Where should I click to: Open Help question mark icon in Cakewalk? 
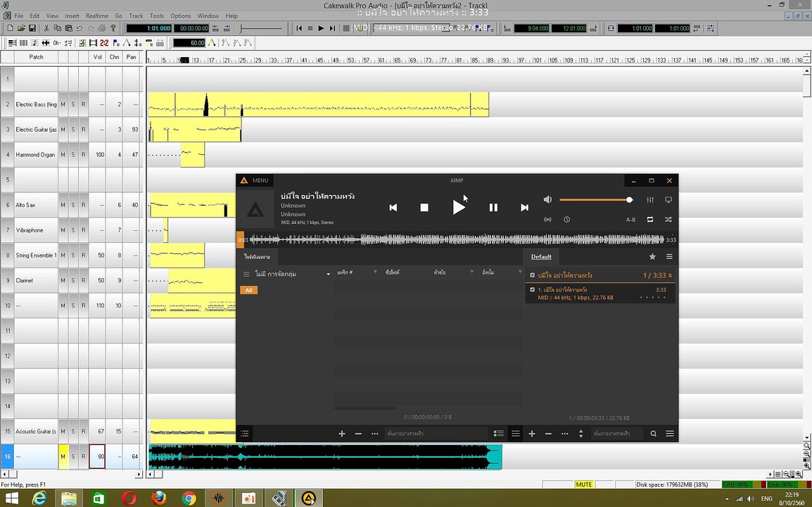113,28
